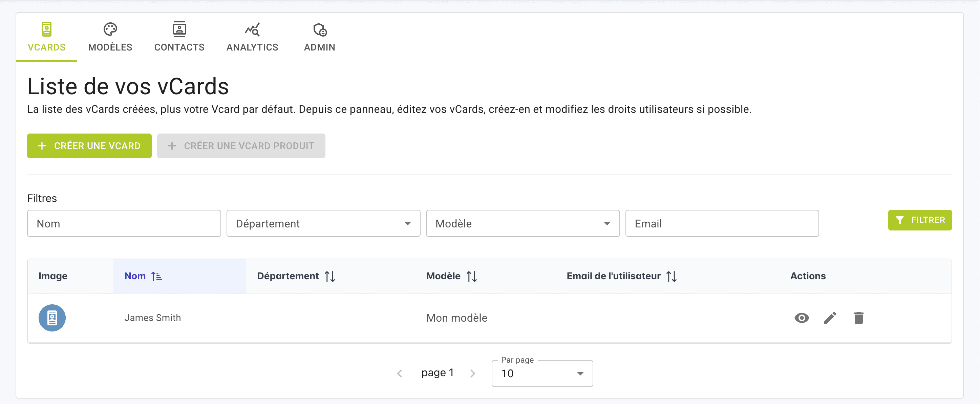The width and height of the screenshot is (980, 404).
Task: Open the Département filter dropdown
Action: pos(323,223)
